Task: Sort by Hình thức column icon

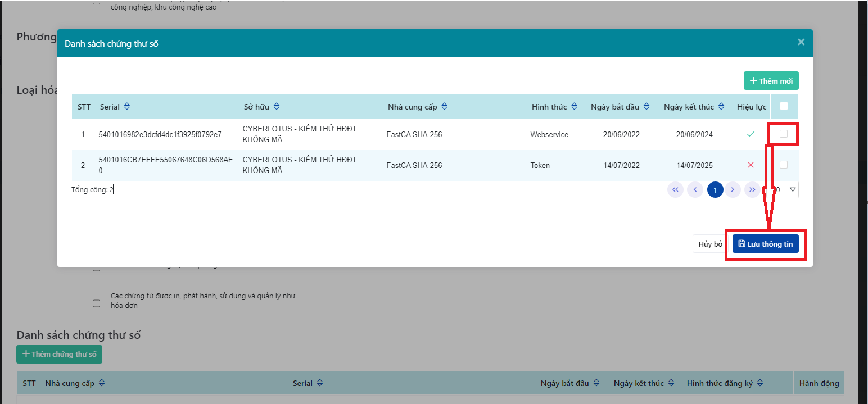Action: [x=574, y=107]
